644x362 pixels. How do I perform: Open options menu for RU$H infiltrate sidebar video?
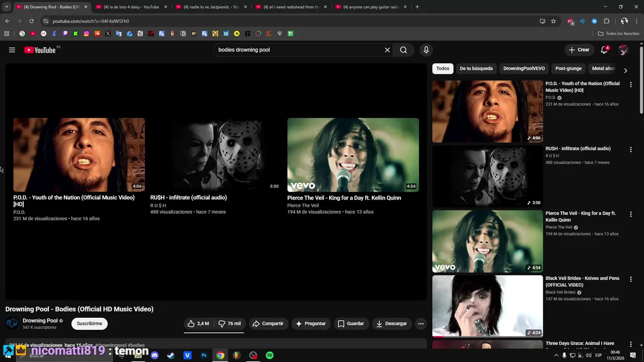pyautogui.click(x=630, y=149)
